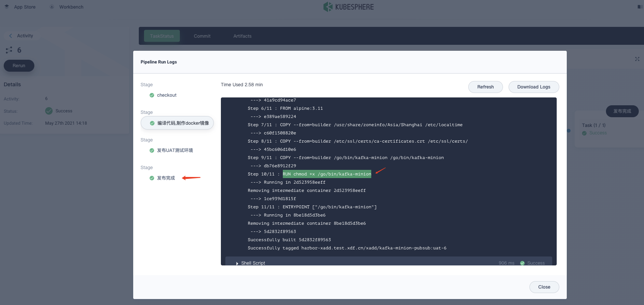Click check icon of 发布UAT测试环境 stage
Image resolution: width=644 pixels, height=305 pixels.
pyautogui.click(x=152, y=150)
